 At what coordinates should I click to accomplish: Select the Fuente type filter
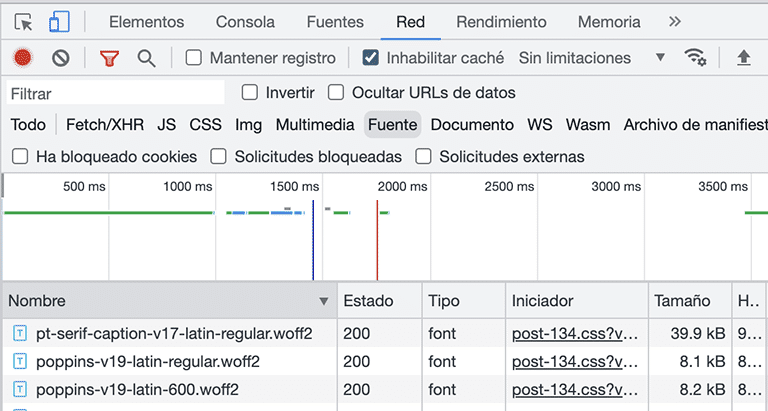392,124
